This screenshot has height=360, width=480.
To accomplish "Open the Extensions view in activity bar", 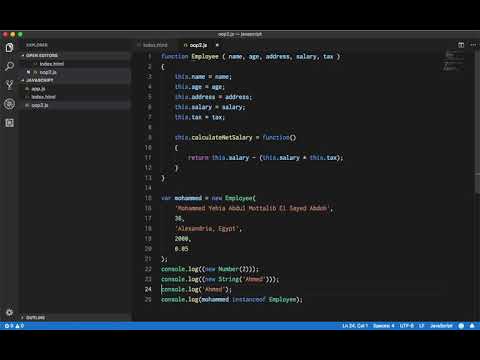I will pos(9,123).
